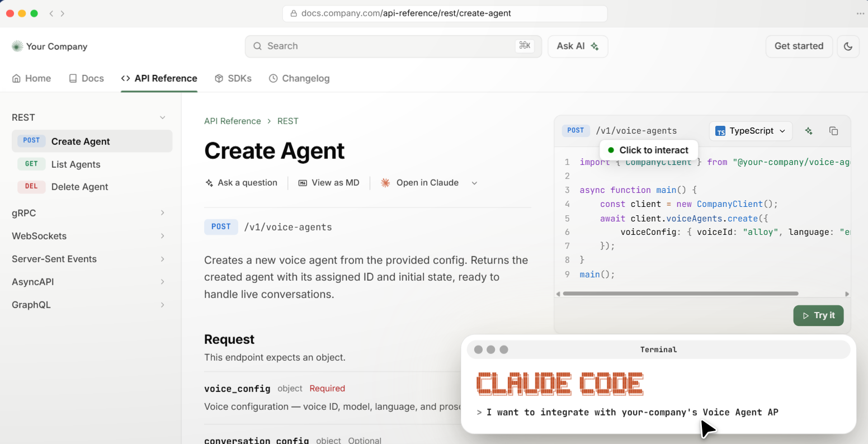The image size is (868, 444).
Task: Expand the Server-Sent Events section
Action: click(163, 259)
